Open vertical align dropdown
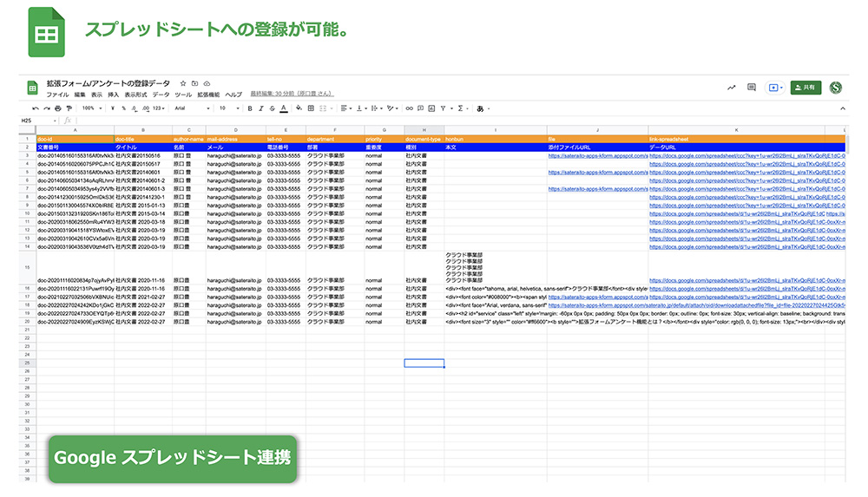This screenshot has height=497, width=868. point(361,108)
